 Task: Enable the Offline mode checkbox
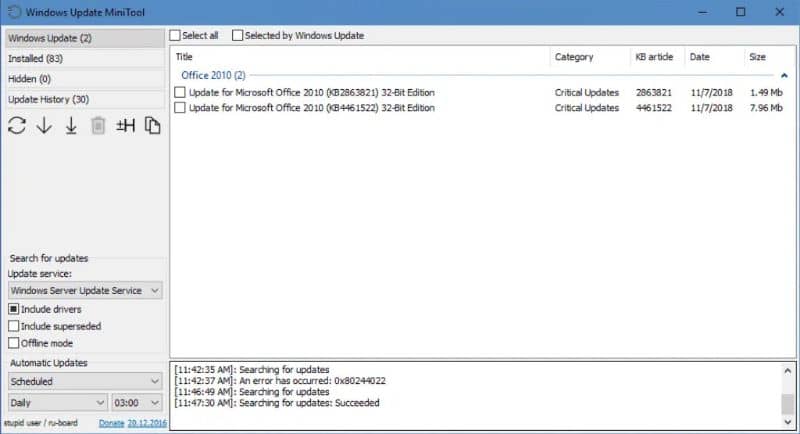tap(14, 343)
